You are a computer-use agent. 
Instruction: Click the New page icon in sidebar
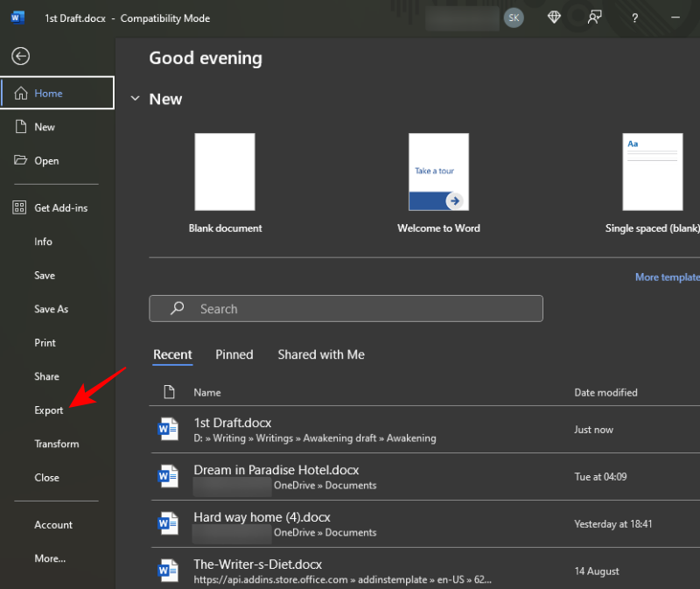20,126
